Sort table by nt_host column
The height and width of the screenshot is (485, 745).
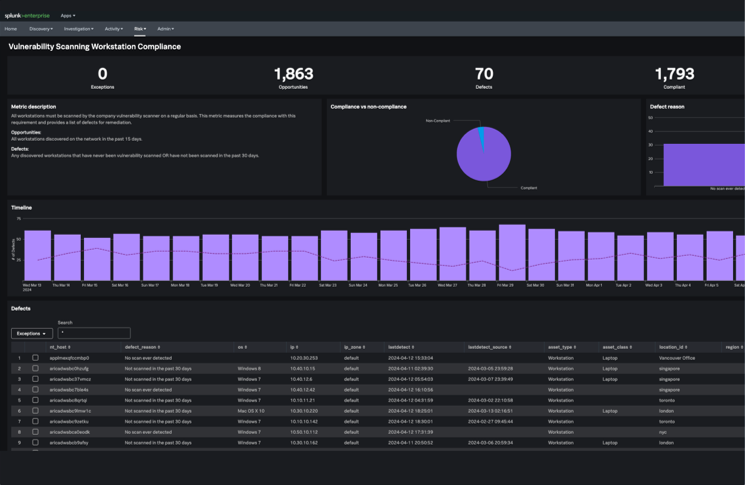(x=59, y=346)
